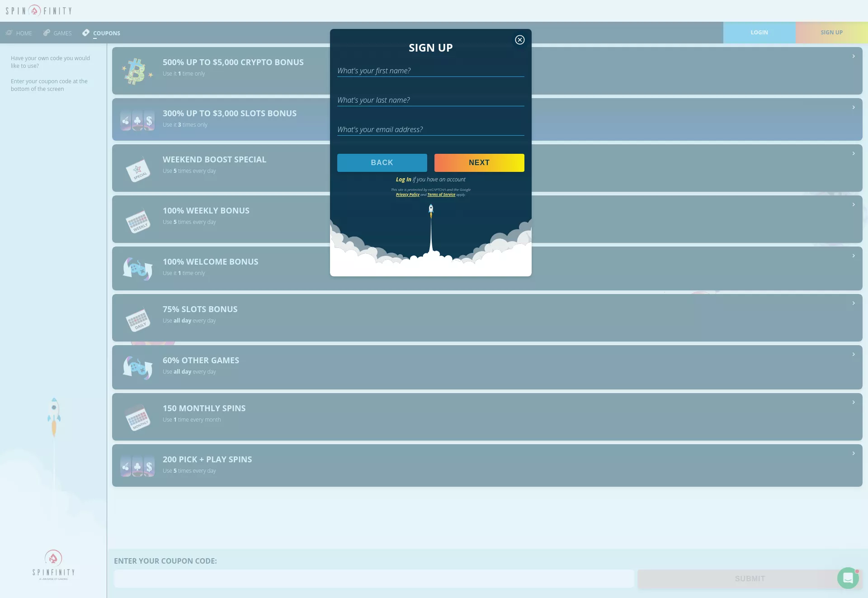Open the live chat bubble icon
The width and height of the screenshot is (868, 598).
tap(848, 578)
